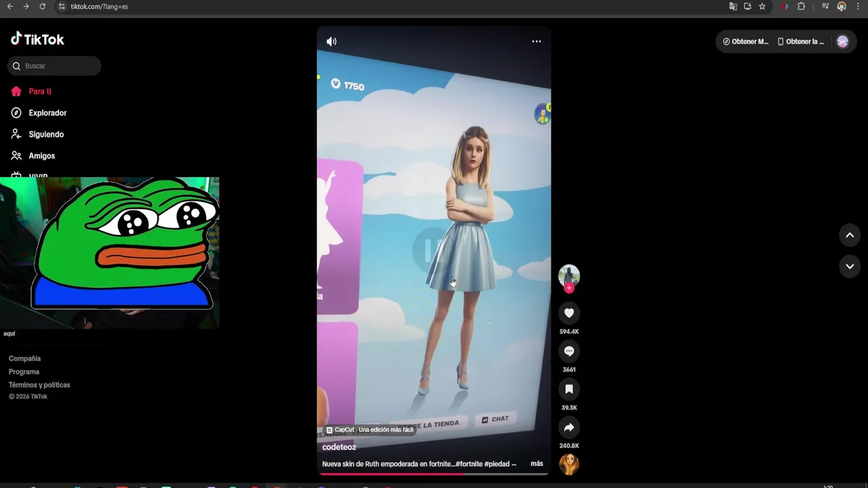Mute the video with the speaker icon

click(332, 41)
